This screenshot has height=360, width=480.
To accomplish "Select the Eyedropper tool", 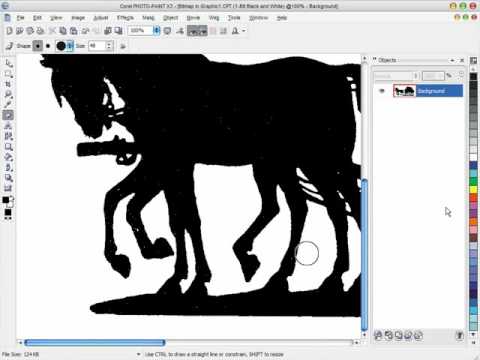I will click(x=9, y=105).
